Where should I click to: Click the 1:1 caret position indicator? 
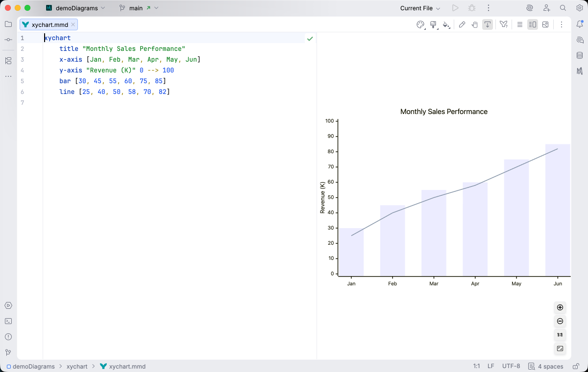tap(476, 366)
